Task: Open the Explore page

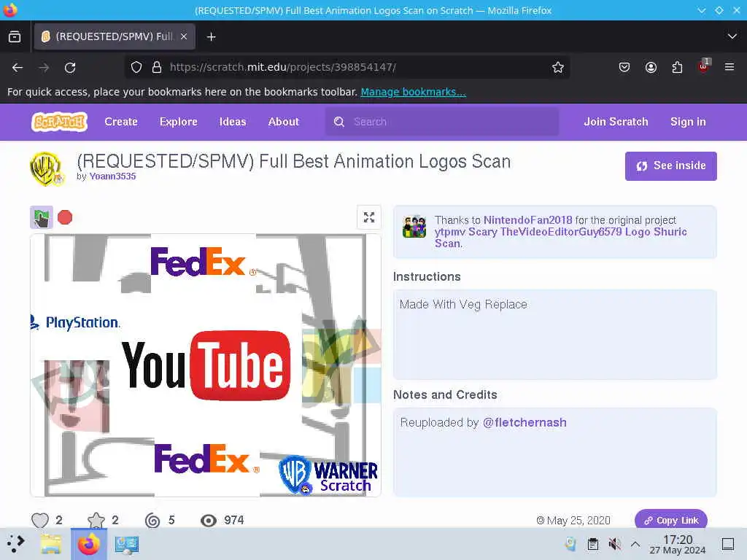Action: pos(178,122)
